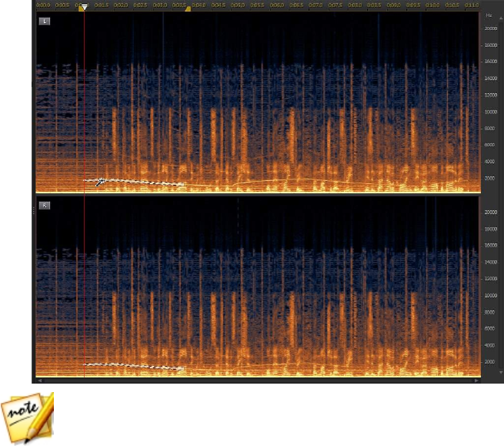Image resolution: width=504 pixels, height=446 pixels.
Task: Click 0:01.5 on the time ruler
Action: pyautogui.click(x=102, y=5)
